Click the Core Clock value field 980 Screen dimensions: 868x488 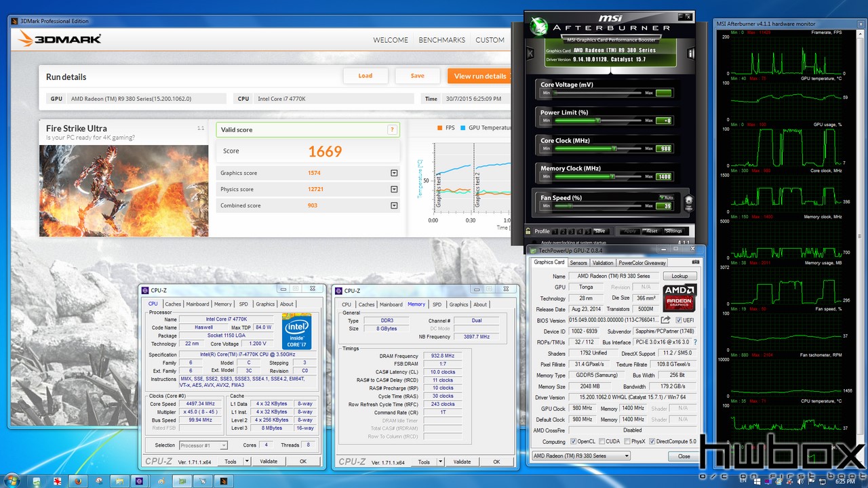(663, 148)
